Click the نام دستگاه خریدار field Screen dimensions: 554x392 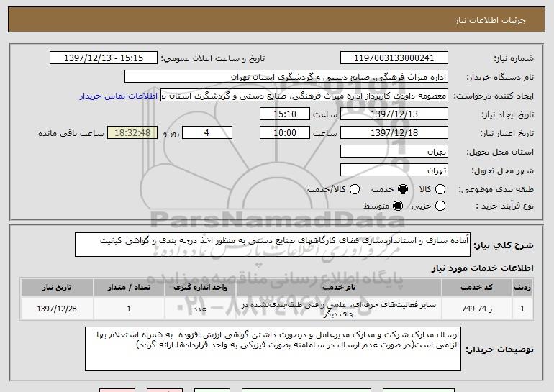[286, 77]
